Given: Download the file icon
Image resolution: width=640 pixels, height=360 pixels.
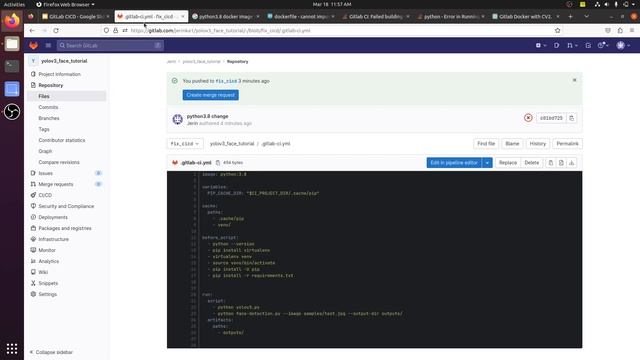Looking at the screenshot, I should point(571,163).
